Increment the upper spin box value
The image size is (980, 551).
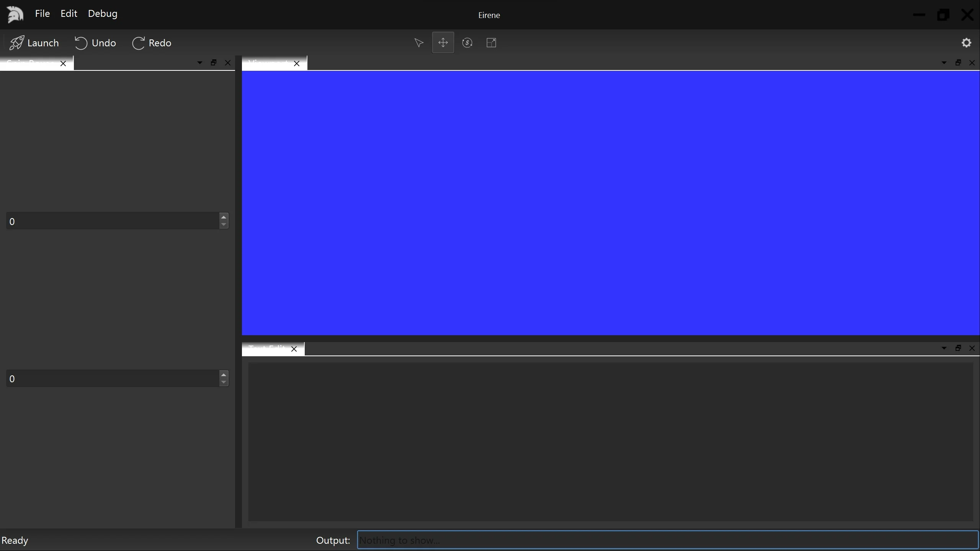[224, 217]
